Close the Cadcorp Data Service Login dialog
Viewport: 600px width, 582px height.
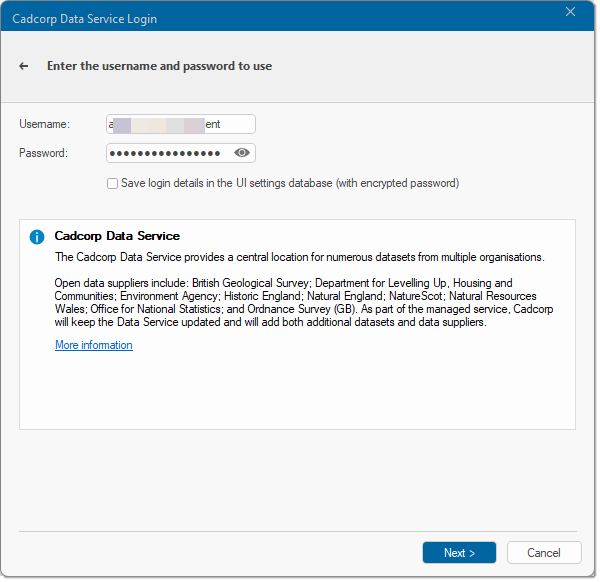coord(571,12)
